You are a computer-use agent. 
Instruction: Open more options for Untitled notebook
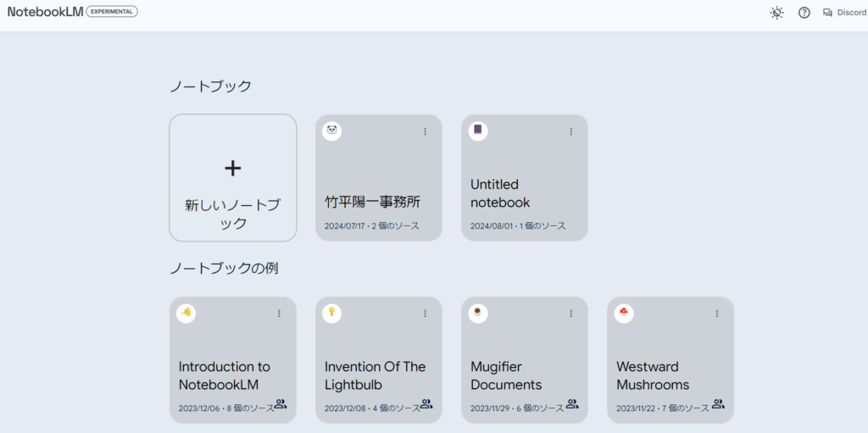[x=571, y=132]
